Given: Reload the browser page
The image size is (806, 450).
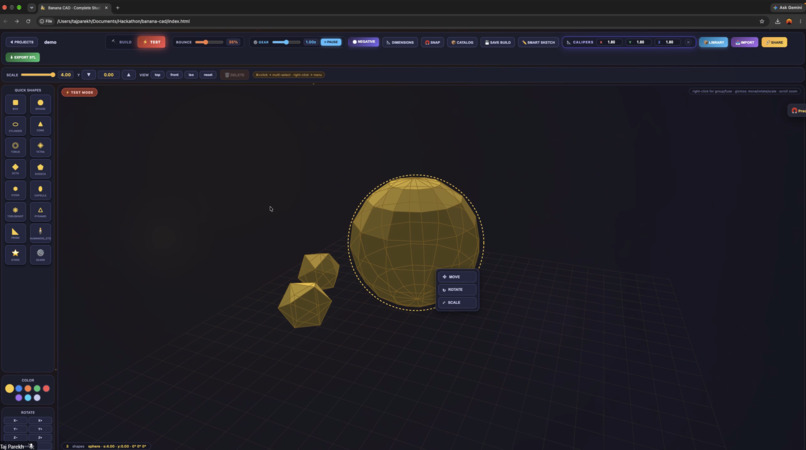Looking at the screenshot, I should coord(28,21).
